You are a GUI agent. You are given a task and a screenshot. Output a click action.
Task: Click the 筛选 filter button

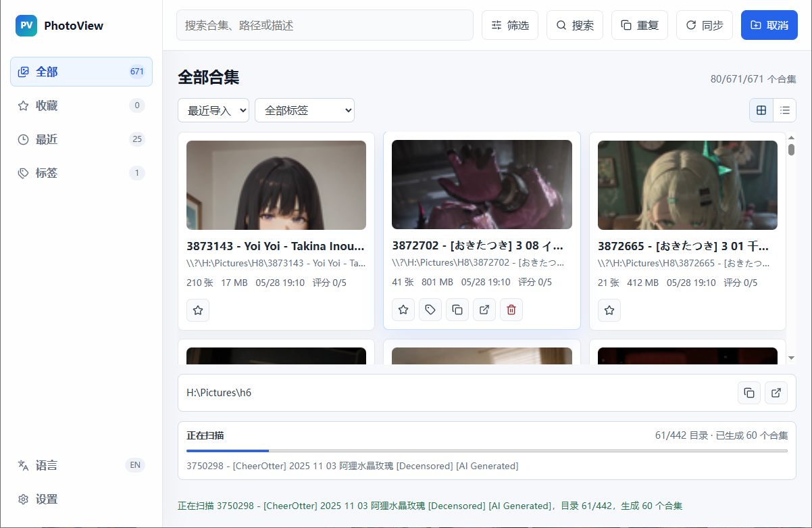pos(510,25)
